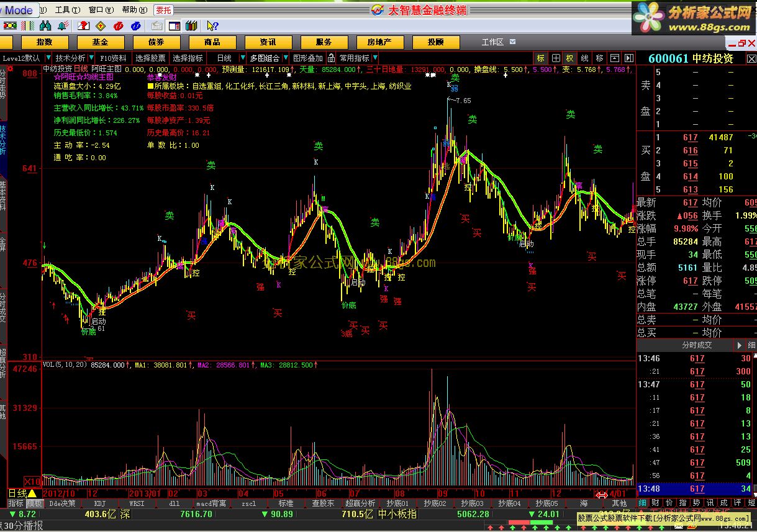The height and width of the screenshot is (532, 757).
Task: Open the 工作区 workspace dropdown
Action: tap(513, 42)
